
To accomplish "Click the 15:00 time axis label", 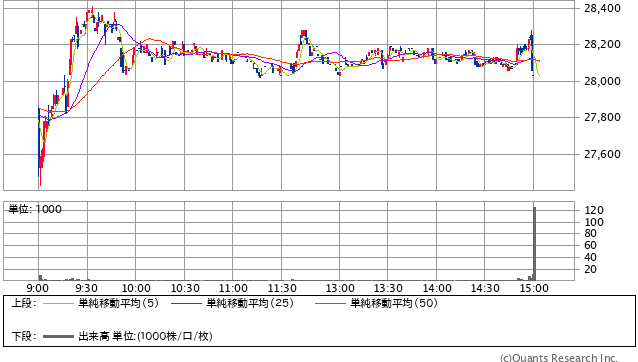I will coord(534,288).
